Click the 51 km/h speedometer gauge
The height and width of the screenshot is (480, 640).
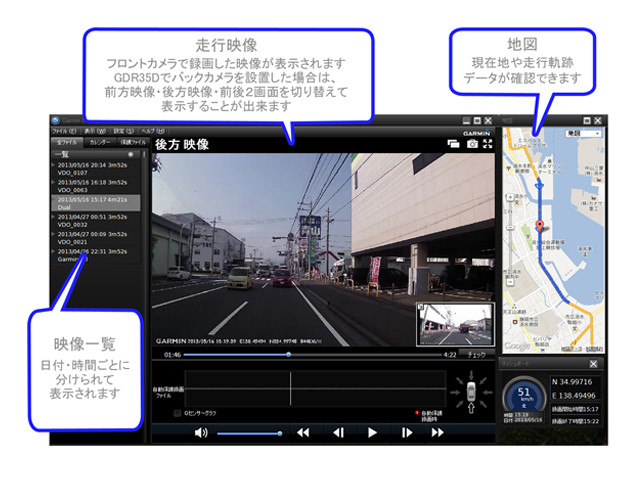click(x=524, y=396)
